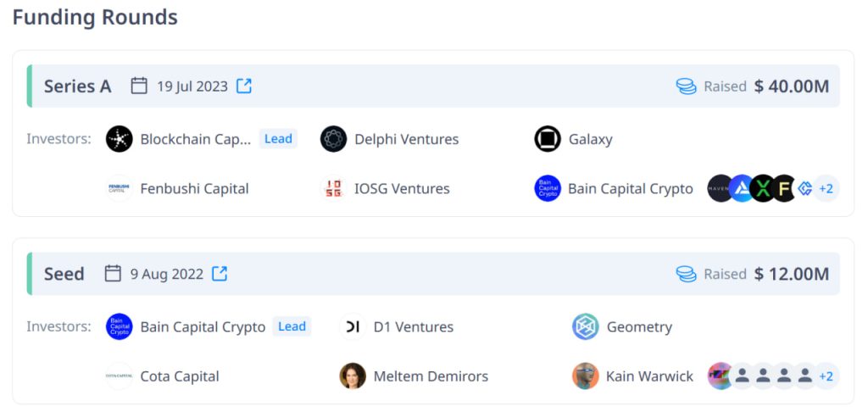
Task: Click Bain Capital Crypto logo in Seed round
Action: (120, 326)
